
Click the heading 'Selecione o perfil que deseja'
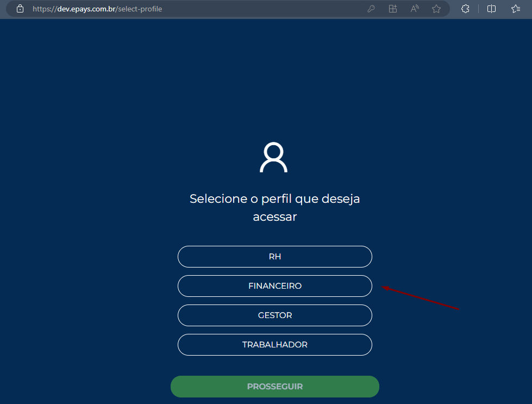[275, 198]
